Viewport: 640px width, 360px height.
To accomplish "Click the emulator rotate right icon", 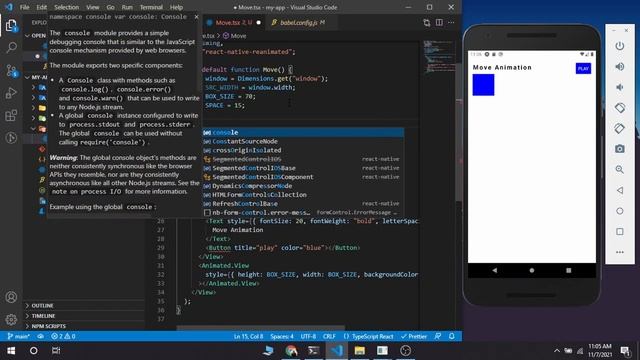I will (x=620, y=128).
